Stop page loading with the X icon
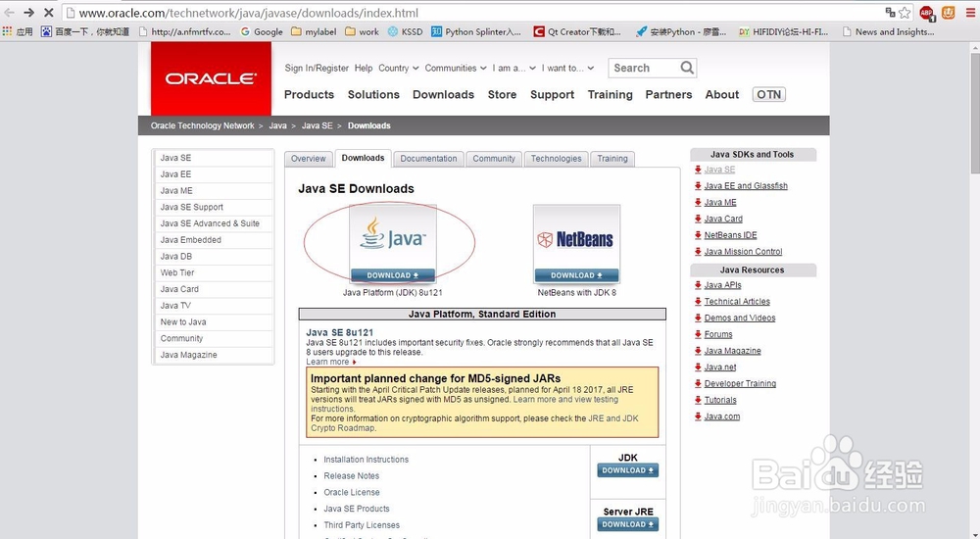Image resolution: width=980 pixels, height=539 pixels. 49,13
